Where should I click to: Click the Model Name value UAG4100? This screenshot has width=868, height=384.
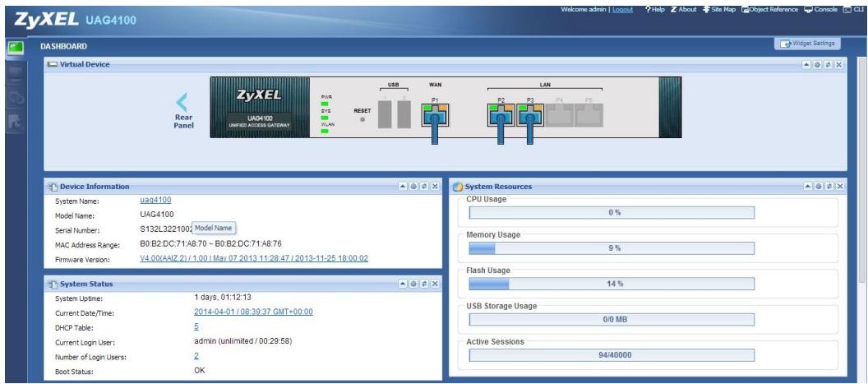157,215
